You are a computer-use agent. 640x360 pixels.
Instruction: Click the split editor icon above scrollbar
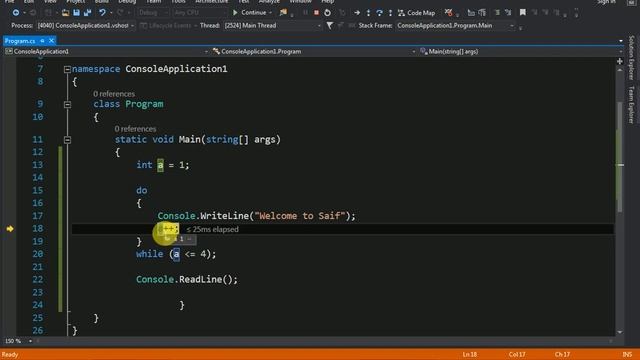(x=620, y=61)
